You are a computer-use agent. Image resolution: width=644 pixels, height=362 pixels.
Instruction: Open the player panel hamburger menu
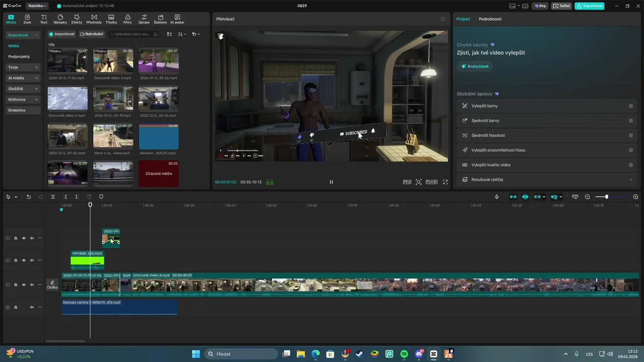click(x=443, y=19)
